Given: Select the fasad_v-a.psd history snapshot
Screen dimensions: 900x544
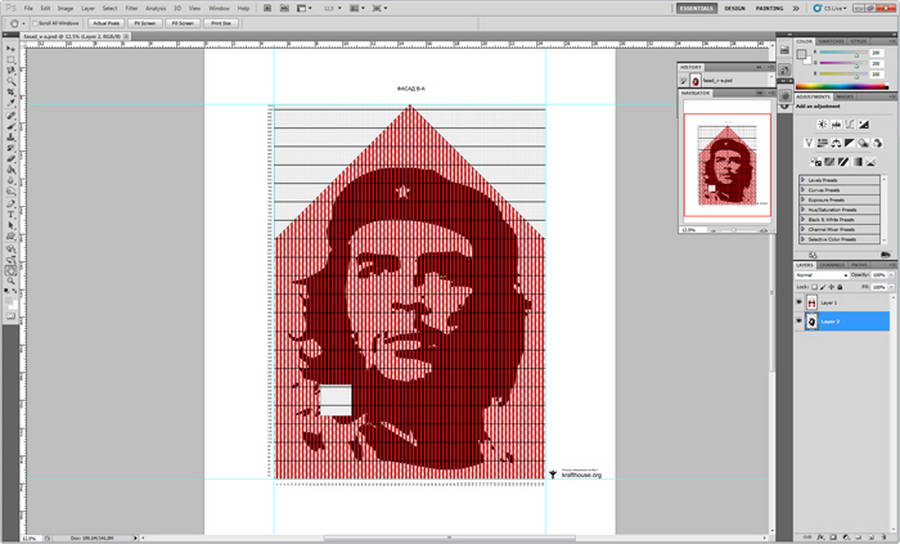Looking at the screenshot, I should coord(723,80).
